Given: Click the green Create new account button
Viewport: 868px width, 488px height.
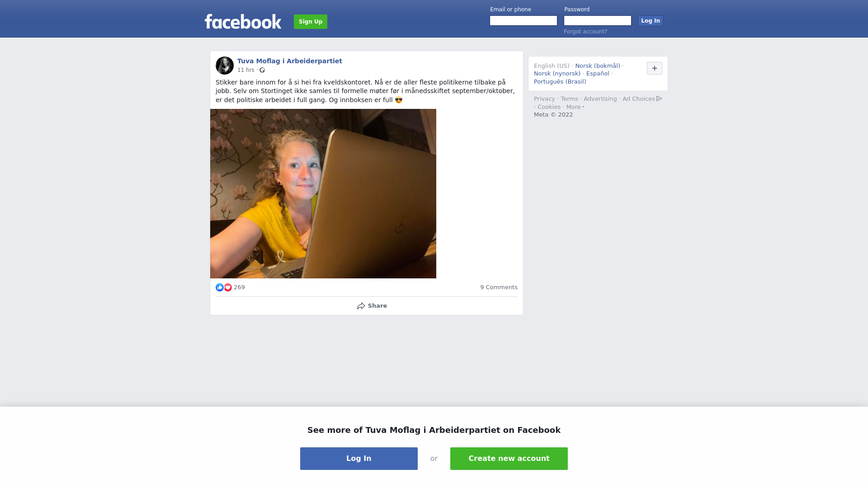Looking at the screenshot, I should (x=509, y=459).
